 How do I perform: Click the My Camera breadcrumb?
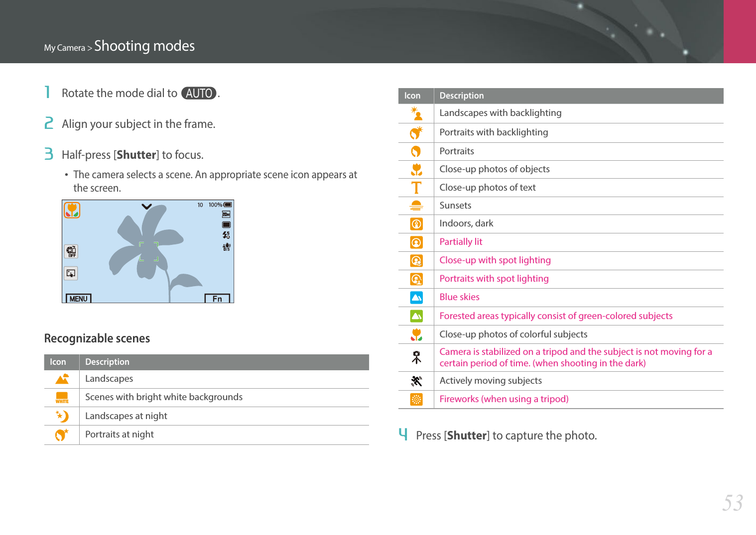click(x=65, y=48)
